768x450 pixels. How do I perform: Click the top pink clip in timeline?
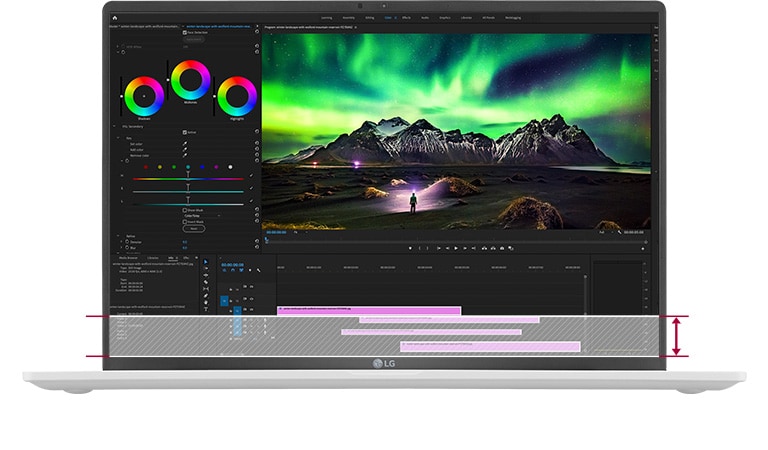tap(369, 310)
